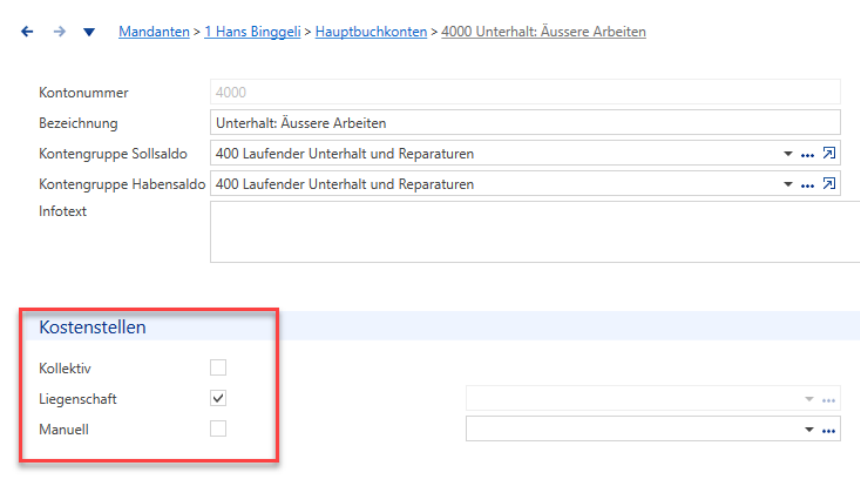Click the Kontonummer field showing 4000
This screenshot has width=861, height=493.
[525, 92]
